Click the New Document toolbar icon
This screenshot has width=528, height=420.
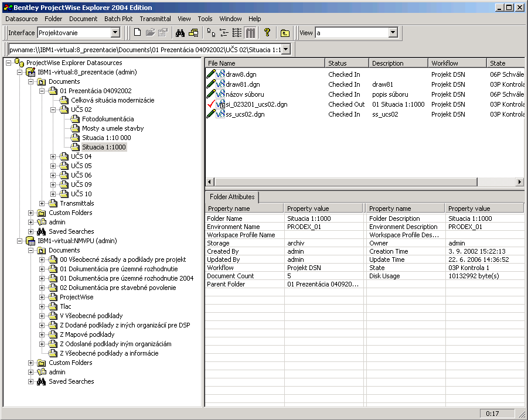click(x=137, y=33)
